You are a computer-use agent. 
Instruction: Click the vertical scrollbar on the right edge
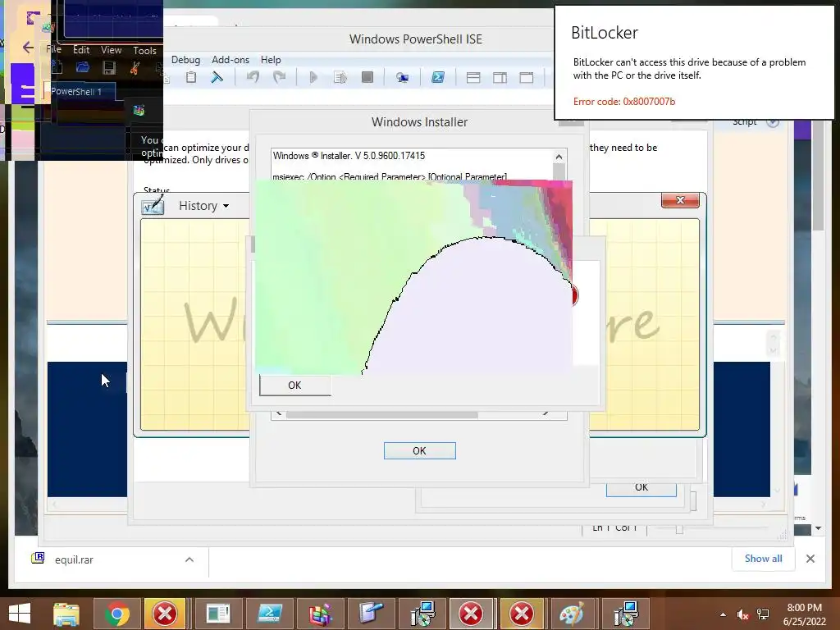pos(818,176)
